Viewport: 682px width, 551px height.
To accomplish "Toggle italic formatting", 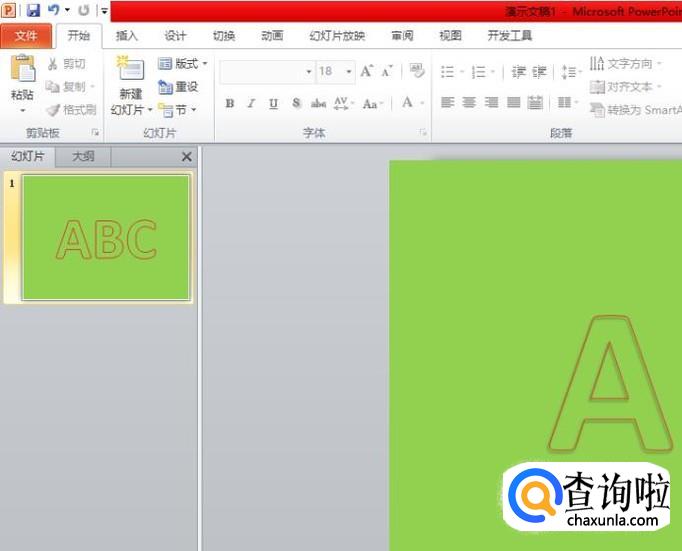I will [251, 104].
